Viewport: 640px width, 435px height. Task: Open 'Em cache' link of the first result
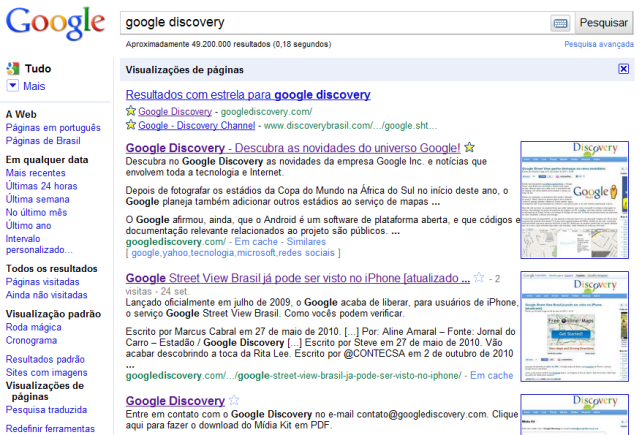258,242
